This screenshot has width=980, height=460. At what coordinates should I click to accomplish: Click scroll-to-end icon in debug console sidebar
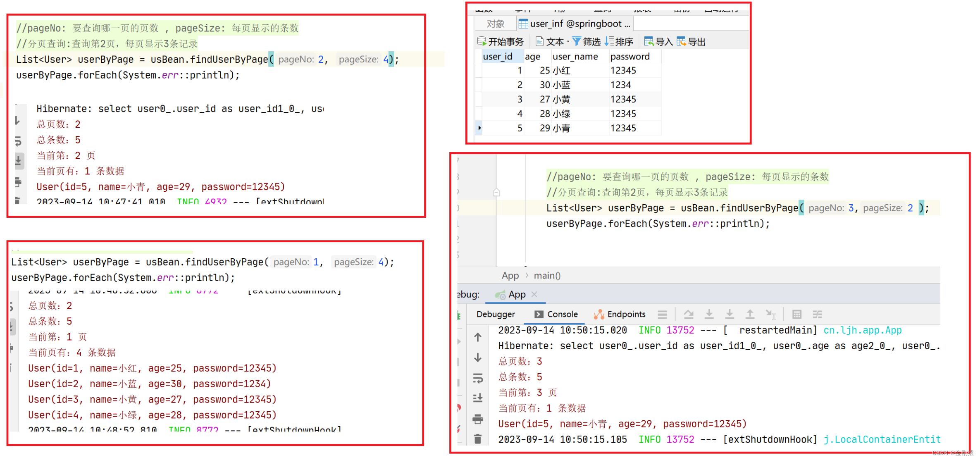click(x=478, y=398)
